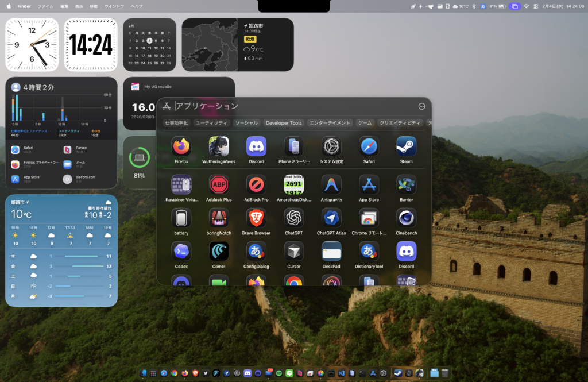Open the Cinebench app icon
Image resolution: width=588 pixels, height=382 pixels.
[407, 218]
